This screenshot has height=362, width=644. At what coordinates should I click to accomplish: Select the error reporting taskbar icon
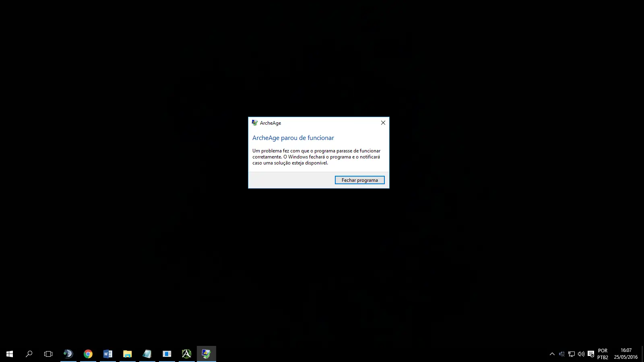click(206, 354)
